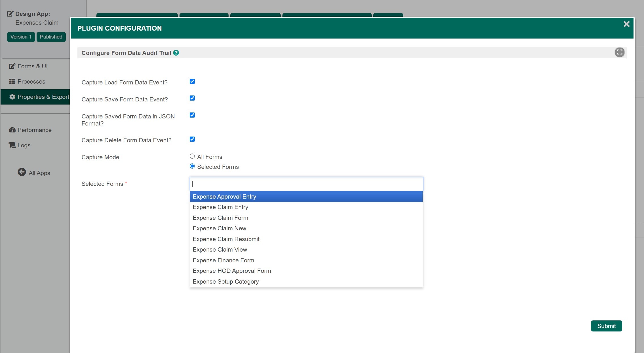Click the help question mark icon
Screen dimensions: 644x353
point(176,53)
